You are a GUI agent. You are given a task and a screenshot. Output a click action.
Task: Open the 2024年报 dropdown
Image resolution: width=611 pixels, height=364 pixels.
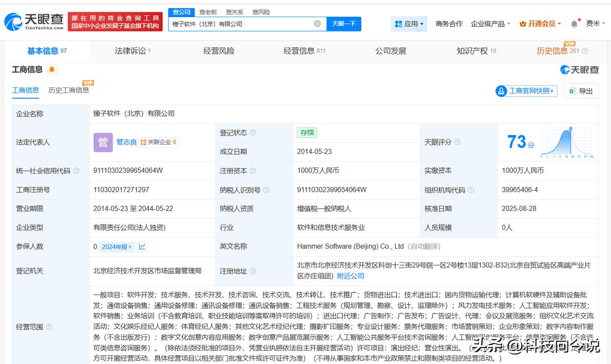(x=117, y=247)
